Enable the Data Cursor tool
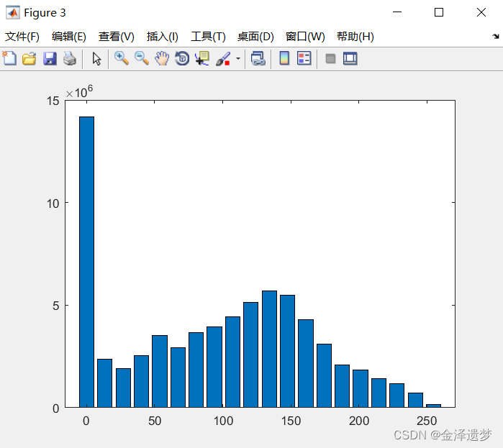Image resolution: width=503 pixels, height=448 pixels. [x=202, y=58]
